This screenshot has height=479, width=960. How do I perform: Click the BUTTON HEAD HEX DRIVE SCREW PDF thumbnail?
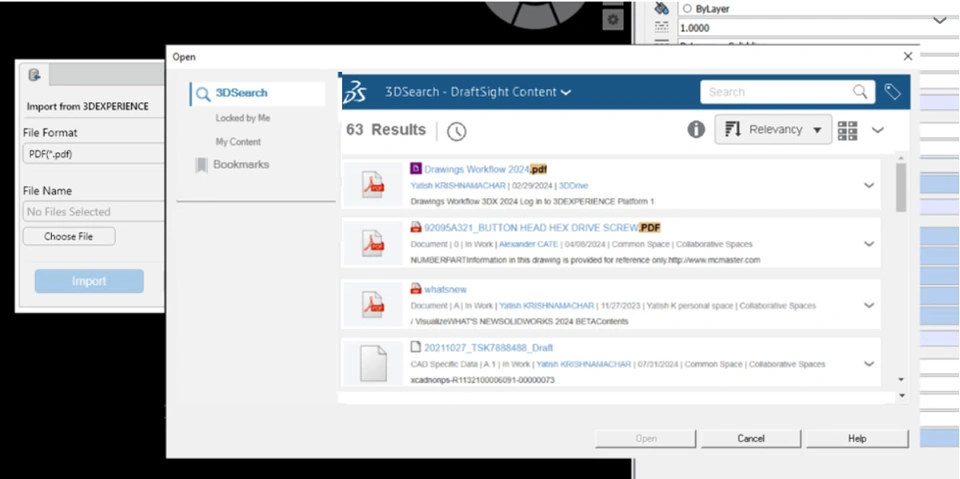tap(373, 243)
